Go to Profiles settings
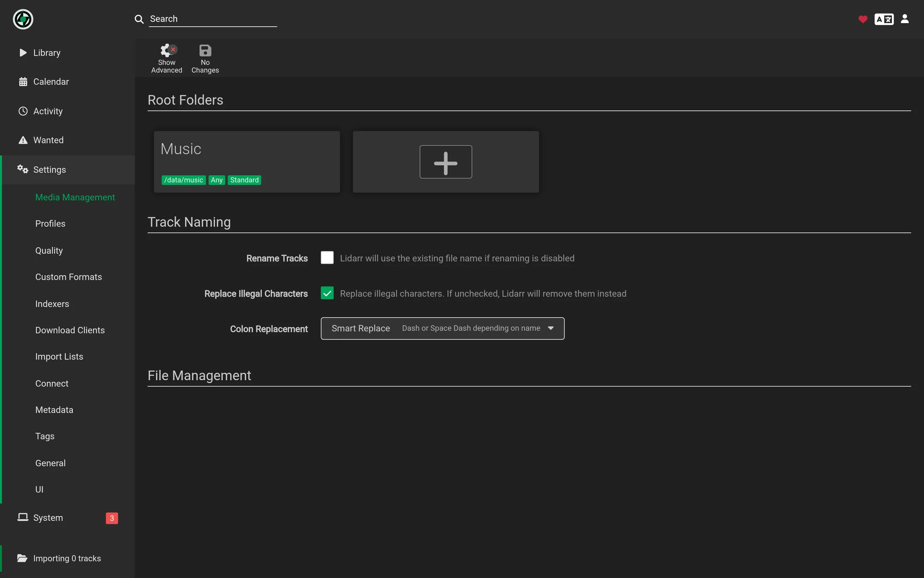 (50, 224)
